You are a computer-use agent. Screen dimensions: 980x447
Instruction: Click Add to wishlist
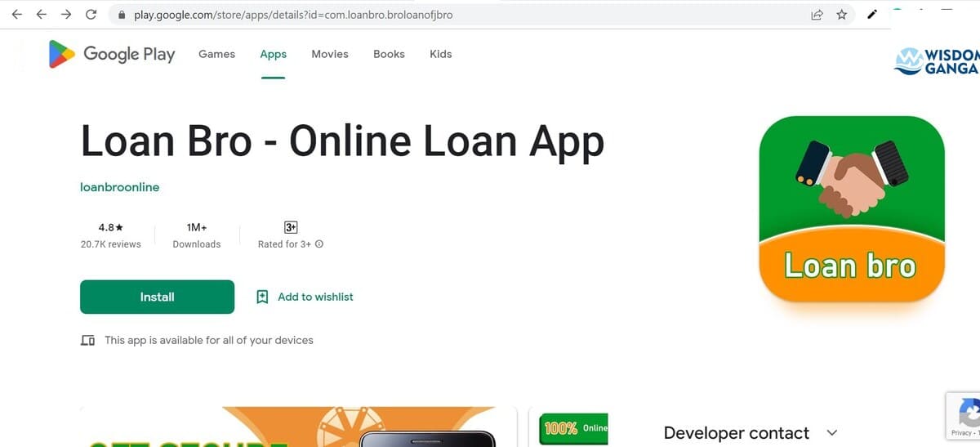[315, 297]
